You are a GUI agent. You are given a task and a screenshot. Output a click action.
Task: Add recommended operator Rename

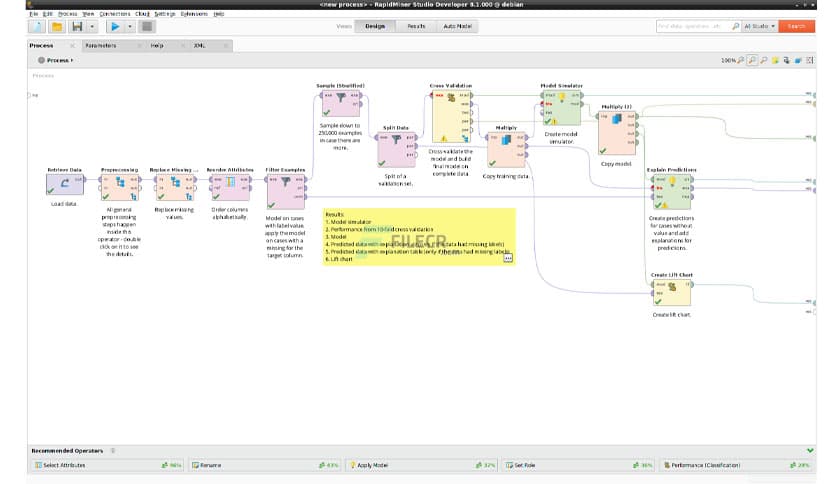pyautogui.click(x=265, y=465)
